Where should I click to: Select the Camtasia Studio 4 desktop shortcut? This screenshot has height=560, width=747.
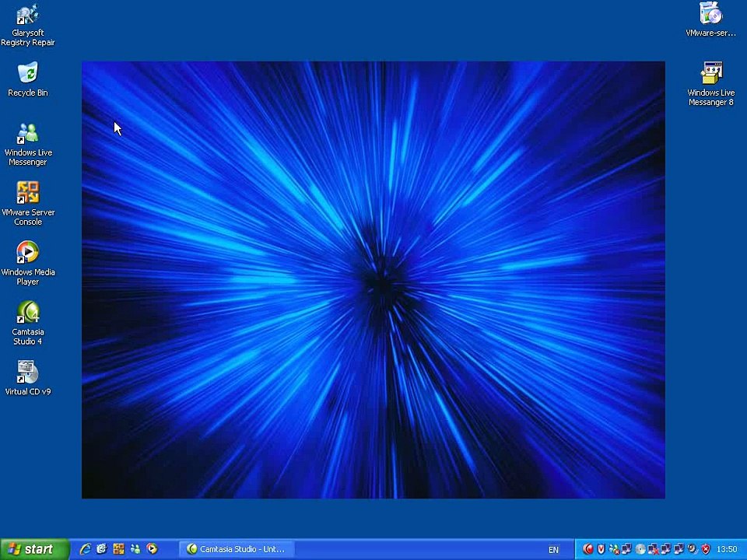[28, 324]
